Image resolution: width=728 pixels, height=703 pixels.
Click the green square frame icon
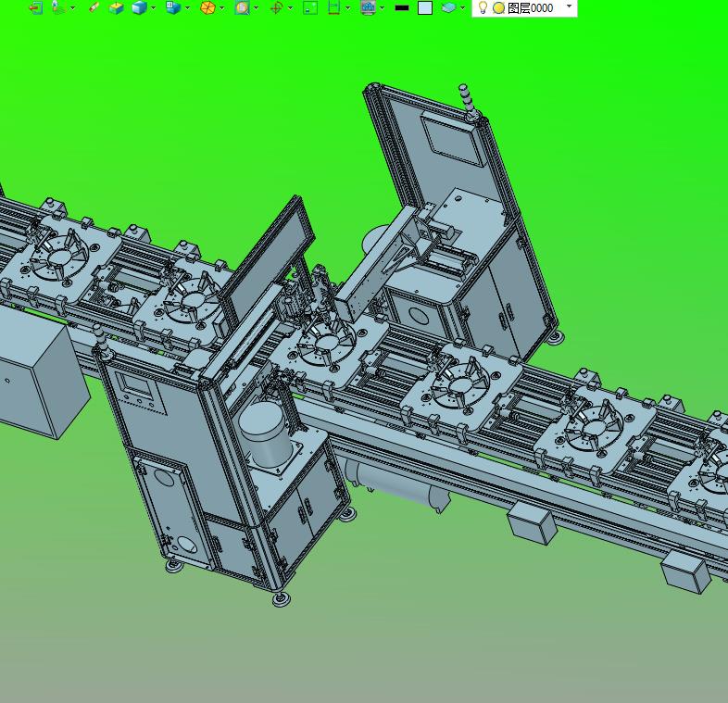[x=310, y=8]
